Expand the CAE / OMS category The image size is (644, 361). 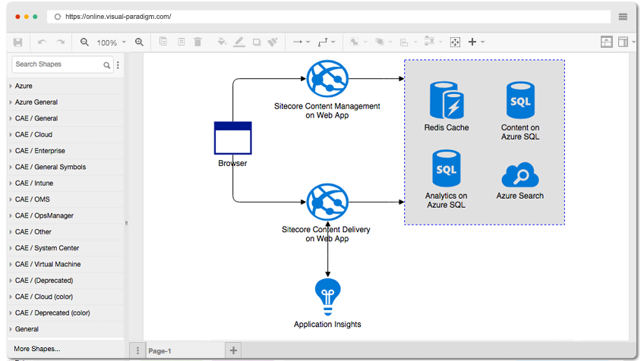pos(66,199)
